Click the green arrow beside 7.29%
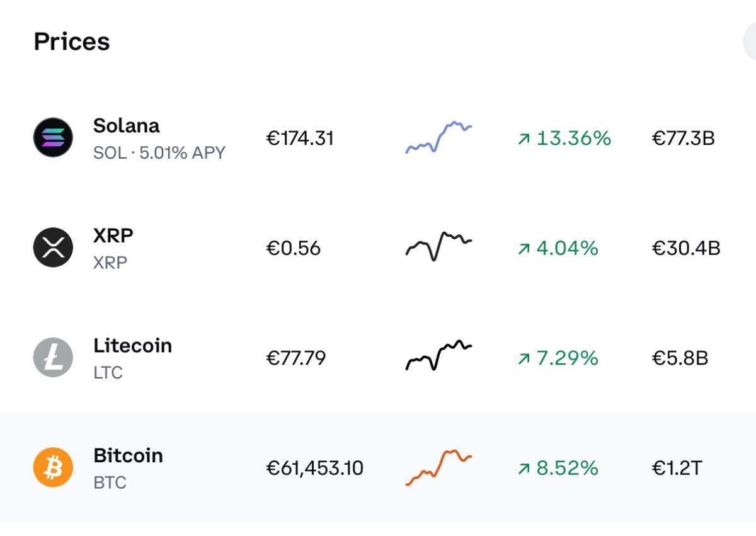 click(524, 359)
